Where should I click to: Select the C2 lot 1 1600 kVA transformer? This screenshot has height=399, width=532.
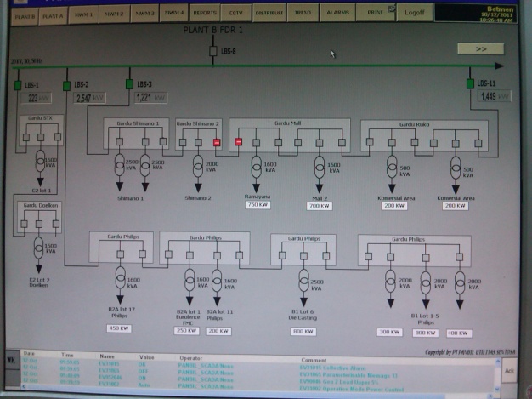point(40,162)
